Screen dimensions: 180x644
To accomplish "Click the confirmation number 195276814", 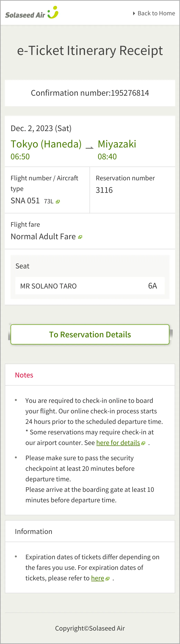I will (130, 93).
